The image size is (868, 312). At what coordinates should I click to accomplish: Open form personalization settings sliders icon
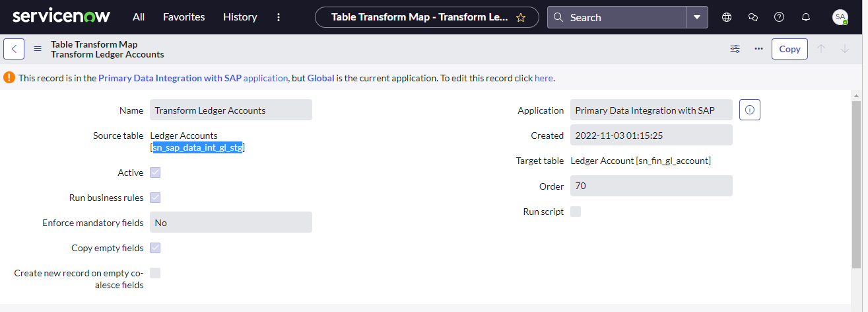[735, 49]
